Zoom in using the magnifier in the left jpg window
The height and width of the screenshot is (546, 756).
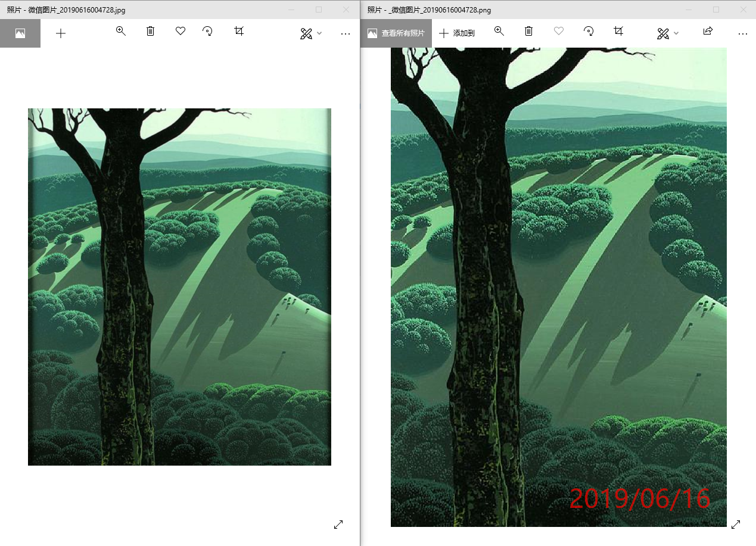(121, 32)
